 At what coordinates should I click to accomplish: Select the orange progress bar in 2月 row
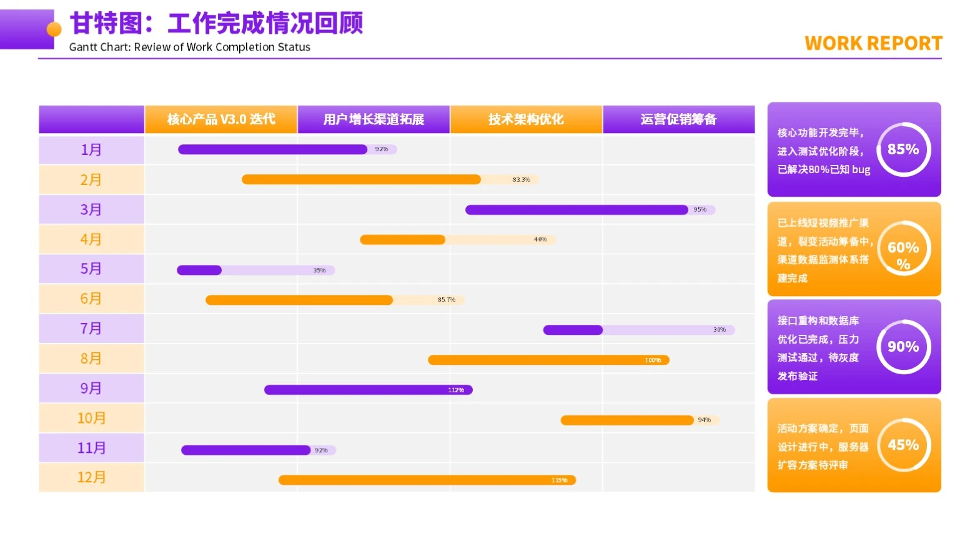361,179
